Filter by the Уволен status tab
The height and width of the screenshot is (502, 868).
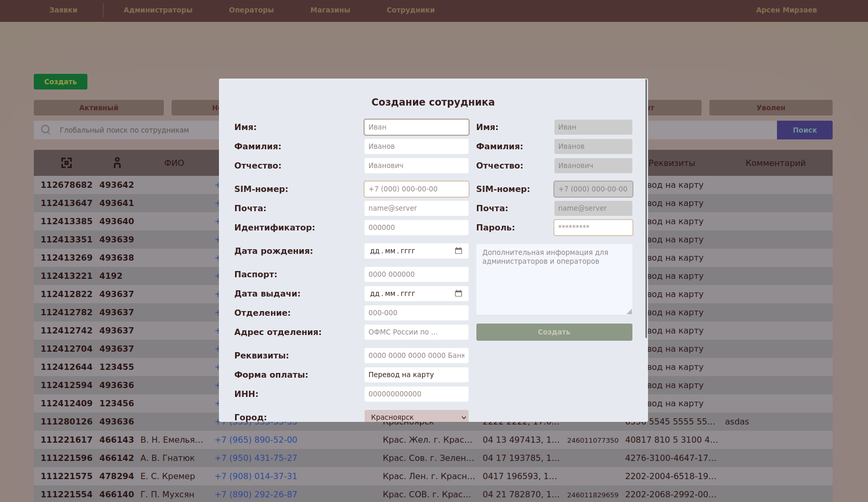(770, 108)
